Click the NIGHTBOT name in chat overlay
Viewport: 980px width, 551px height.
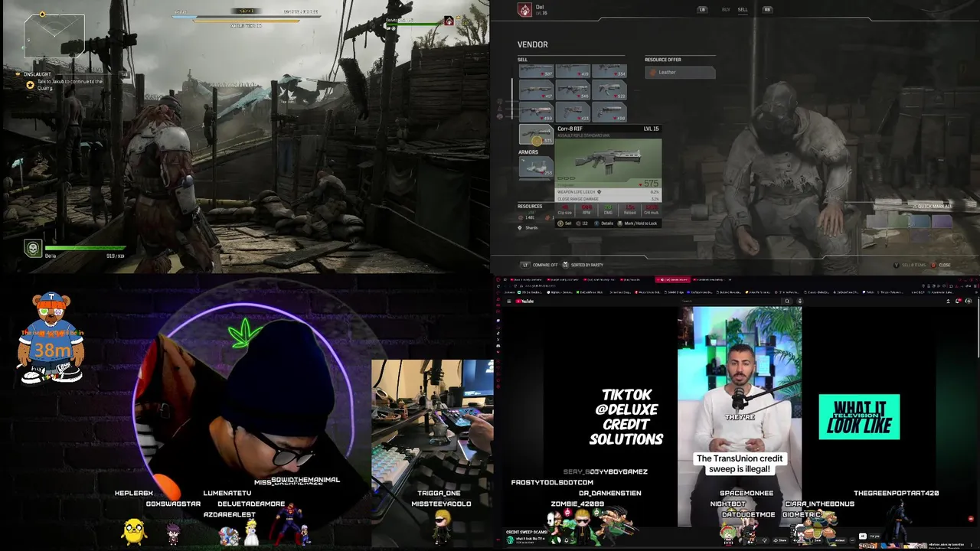[x=727, y=504]
